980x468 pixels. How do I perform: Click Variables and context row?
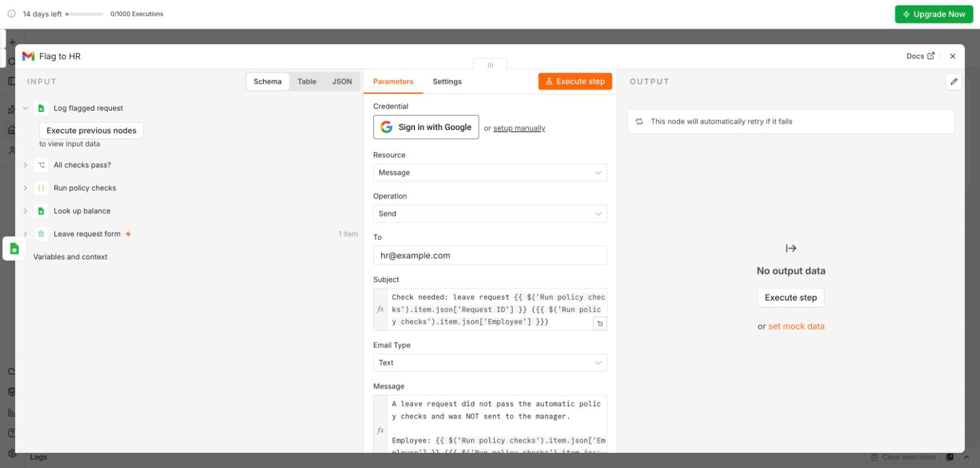pyautogui.click(x=70, y=257)
